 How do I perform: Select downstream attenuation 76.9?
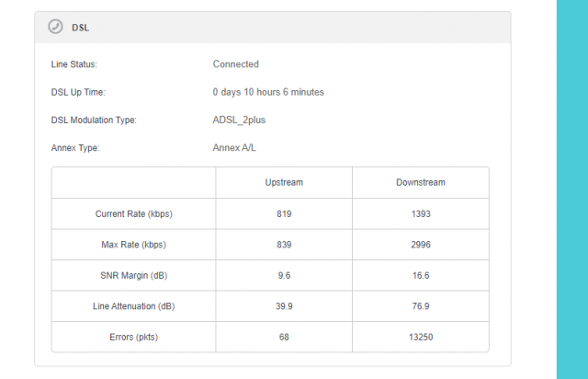pyautogui.click(x=421, y=306)
